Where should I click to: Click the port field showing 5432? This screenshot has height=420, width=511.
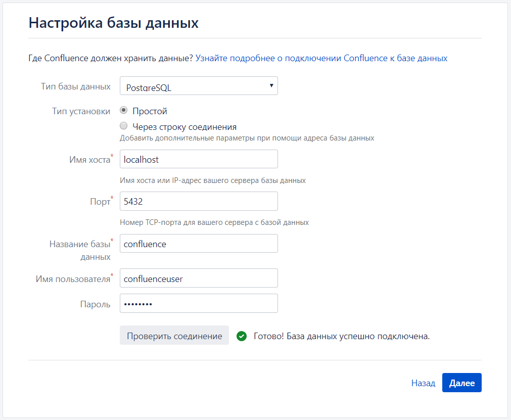pyautogui.click(x=199, y=201)
